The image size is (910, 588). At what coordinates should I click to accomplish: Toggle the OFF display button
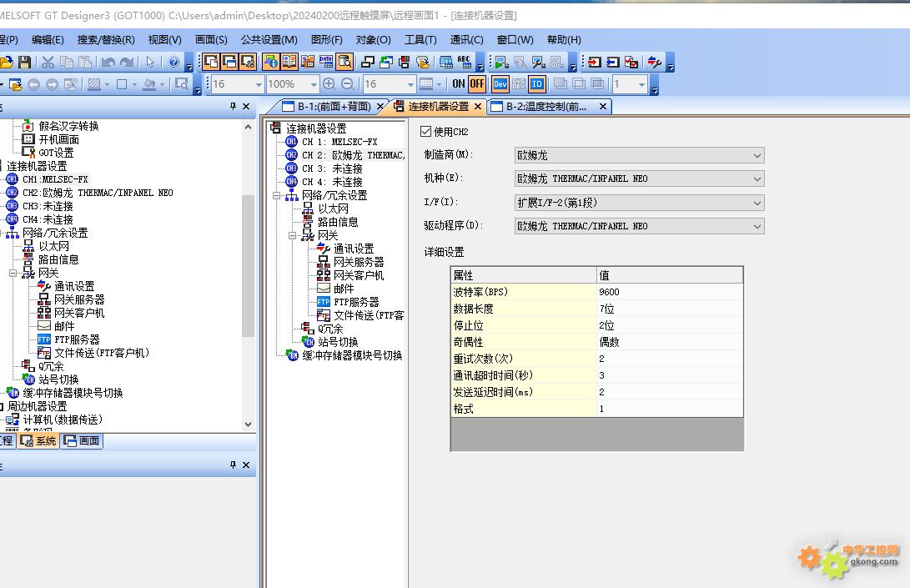pyautogui.click(x=477, y=84)
